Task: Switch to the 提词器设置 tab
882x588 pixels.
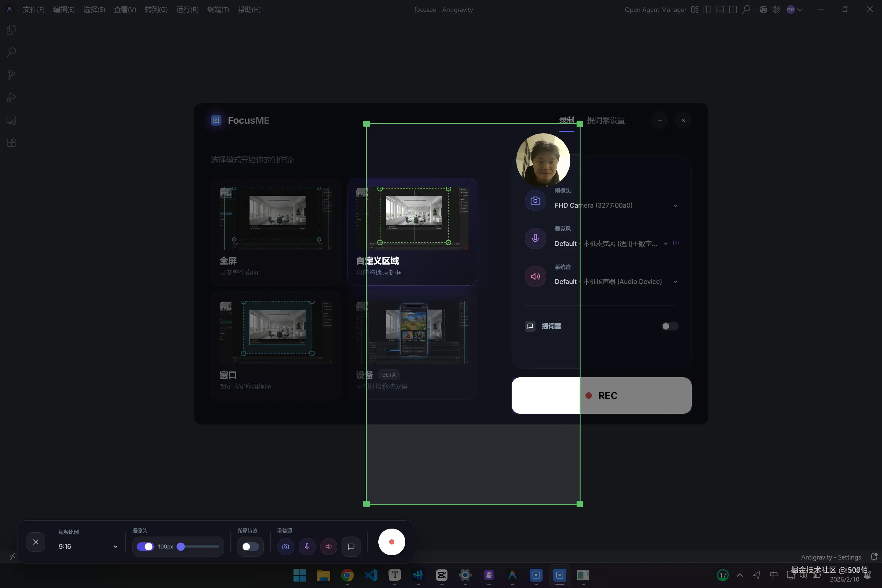Action: (605, 120)
